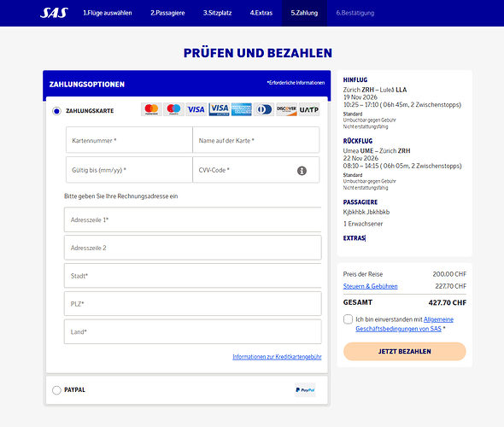Go to step 1.Flüge auswählen

pos(108,13)
